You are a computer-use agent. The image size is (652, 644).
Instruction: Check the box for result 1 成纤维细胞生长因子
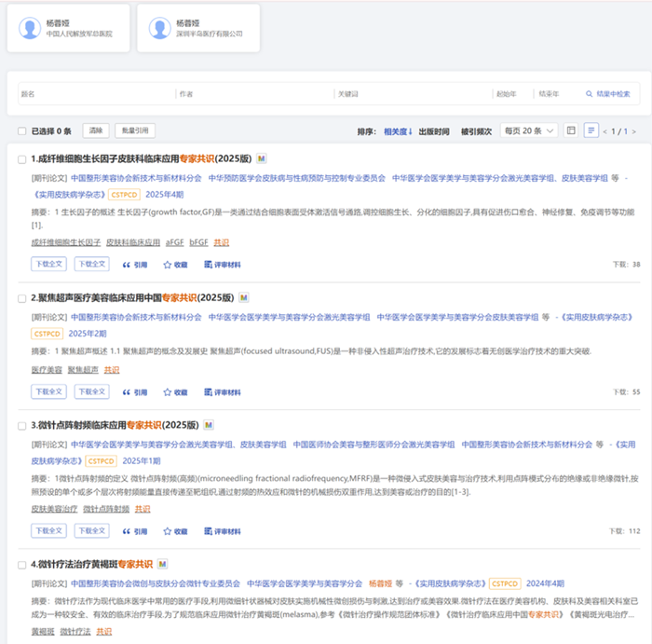pyautogui.click(x=22, y=159)
